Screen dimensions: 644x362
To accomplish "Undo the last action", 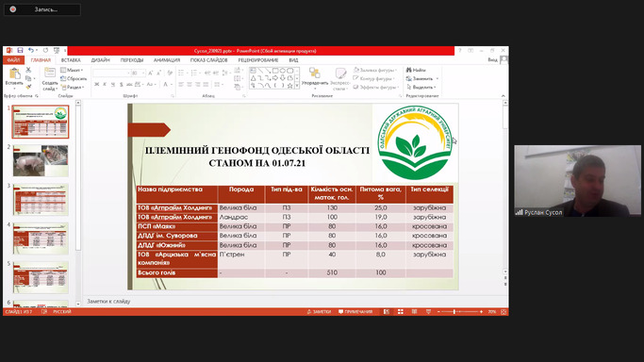I will point(31,51).
